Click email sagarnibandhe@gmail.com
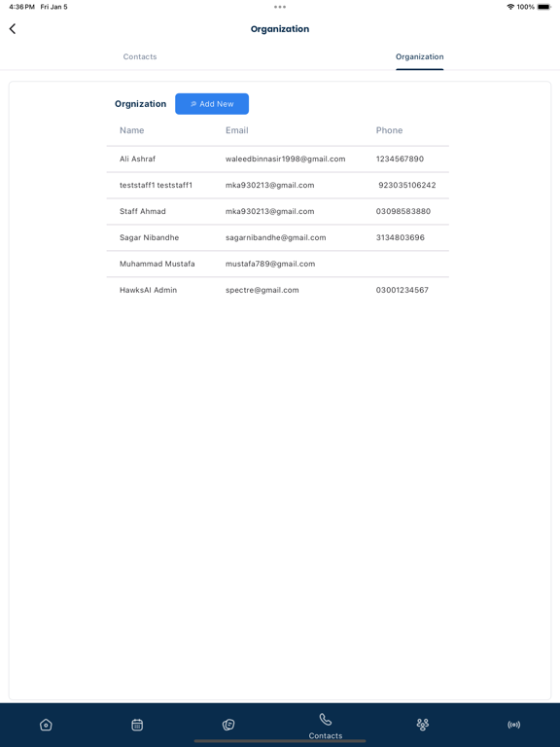 [276, 237]
